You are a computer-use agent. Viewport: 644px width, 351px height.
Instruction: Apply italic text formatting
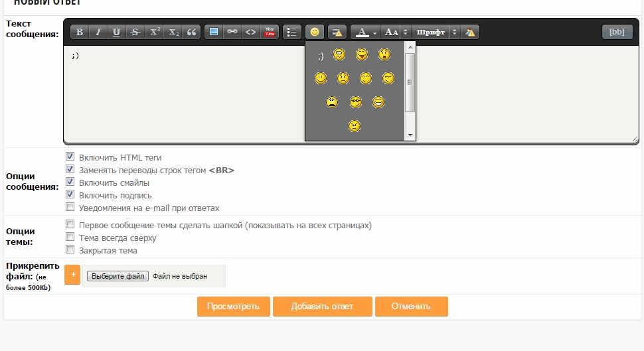pyautogui.click(x=98, y=32)
